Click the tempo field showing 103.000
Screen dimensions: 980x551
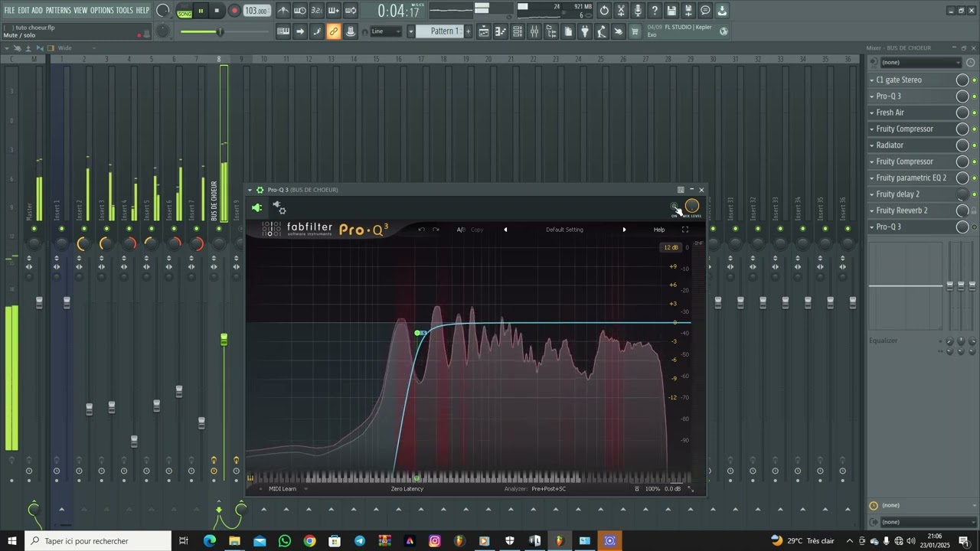tap(256, 11)
